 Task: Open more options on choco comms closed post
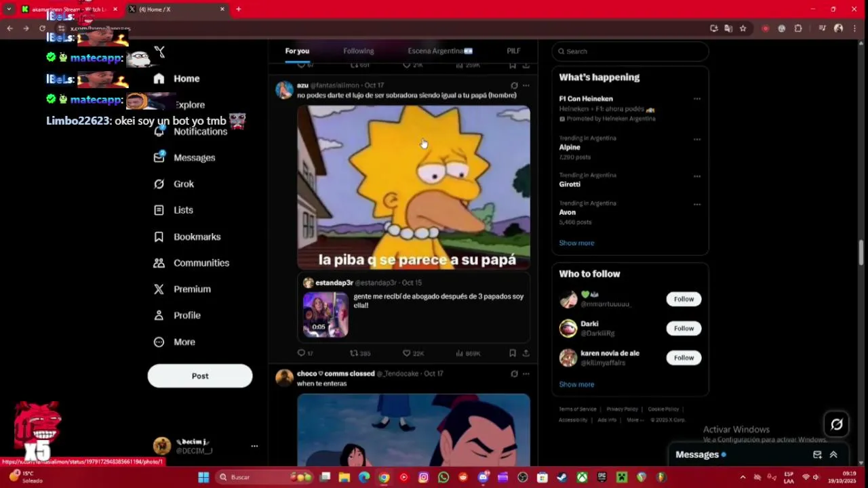click(526, 373)
